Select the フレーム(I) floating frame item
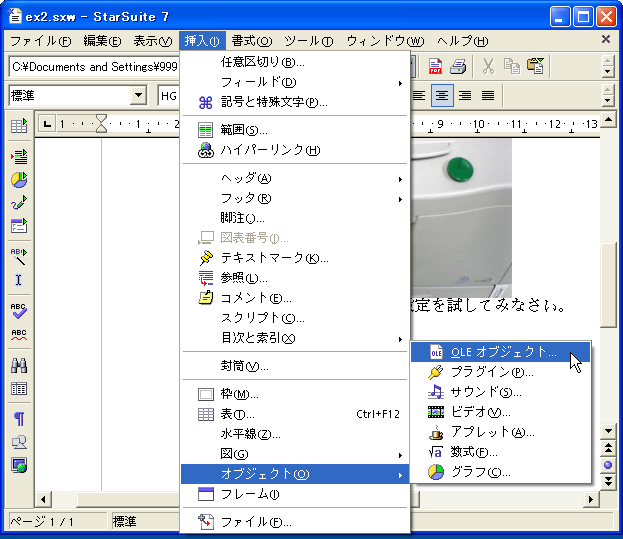The image size is (623, 539). tap(295, 494)
